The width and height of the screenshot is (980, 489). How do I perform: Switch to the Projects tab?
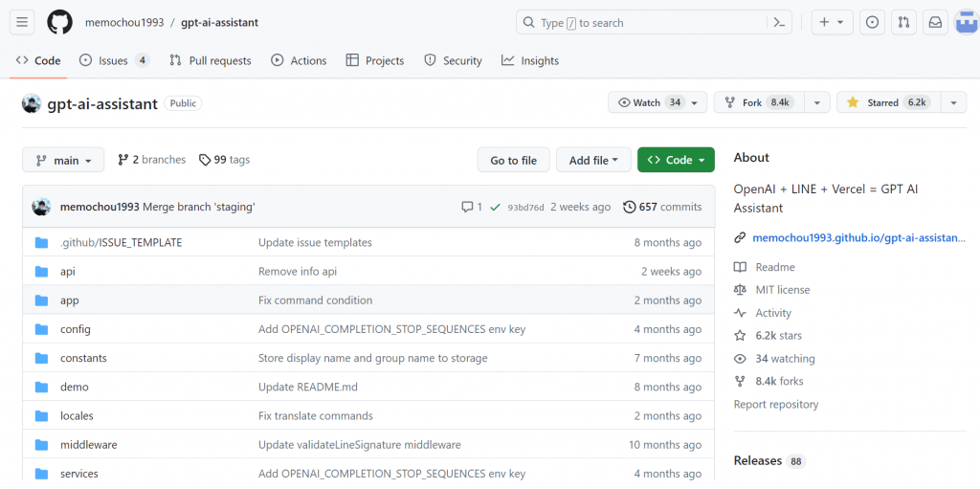point(375,60)
